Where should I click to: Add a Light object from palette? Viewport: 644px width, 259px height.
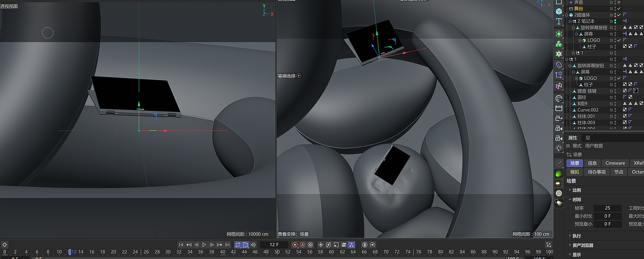pos(559,148)
